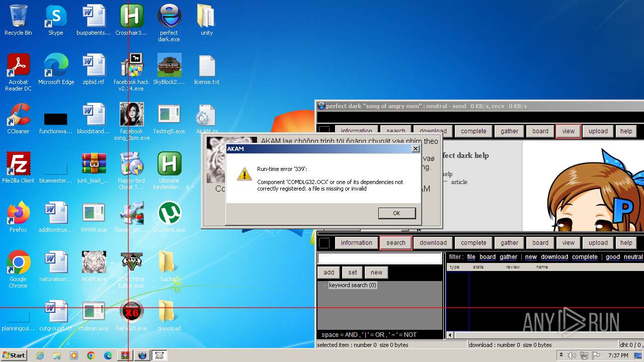Toggle the 'neutral' filter link
Screen dimensions: 644x362
(633, 257)
